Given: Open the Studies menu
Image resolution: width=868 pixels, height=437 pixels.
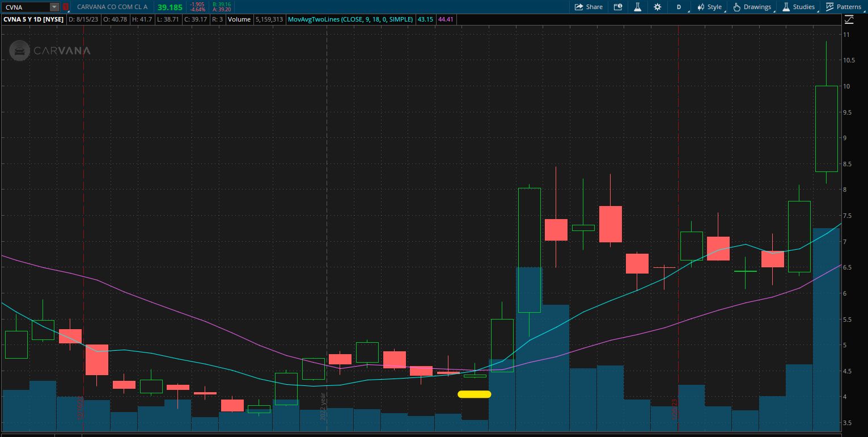Looking at the screenshot, I should 798,7.
